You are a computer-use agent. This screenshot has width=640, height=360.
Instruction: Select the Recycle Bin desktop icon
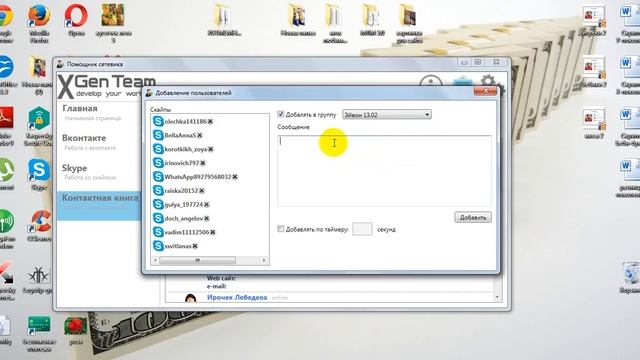pos(631,278)
